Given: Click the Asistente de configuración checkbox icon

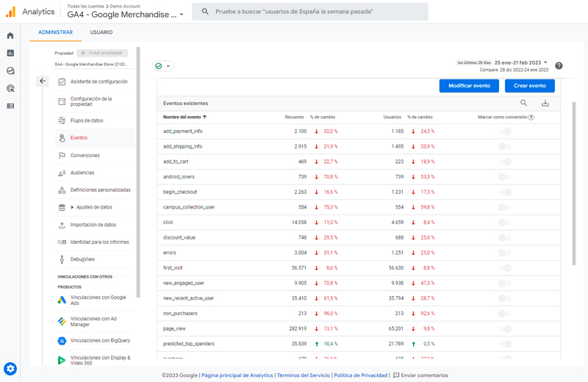Looking at the screenshot, I should (x=62, y=82).
